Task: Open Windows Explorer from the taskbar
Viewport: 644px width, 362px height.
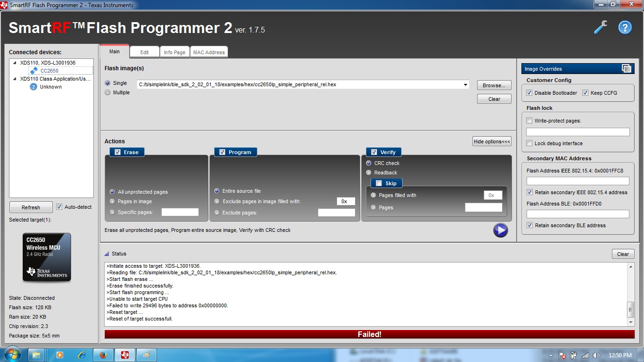Action: coord(36,354)
